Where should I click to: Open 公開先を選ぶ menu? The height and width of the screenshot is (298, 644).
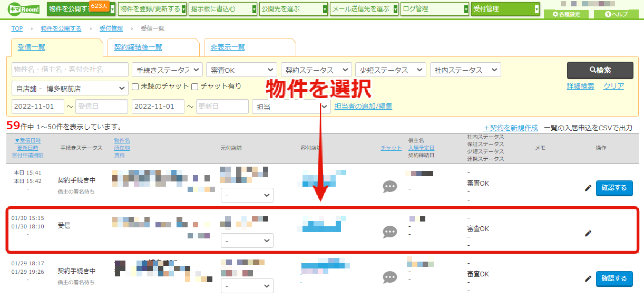click(294, 9)
